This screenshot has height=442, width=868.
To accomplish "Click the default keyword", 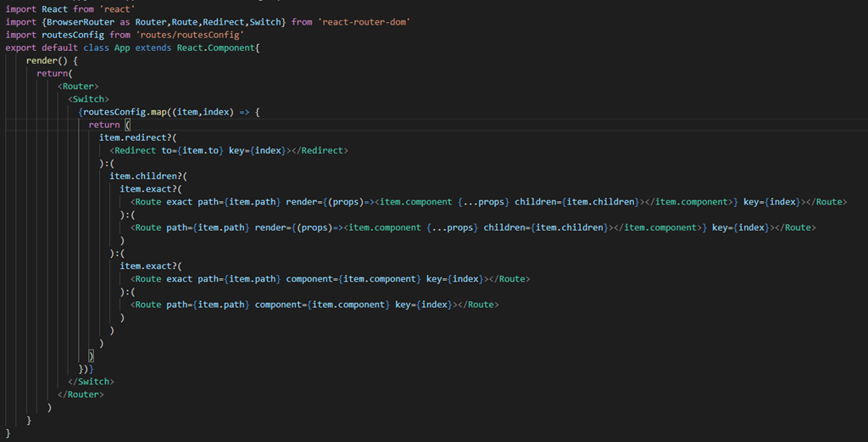I will point(60,48).
